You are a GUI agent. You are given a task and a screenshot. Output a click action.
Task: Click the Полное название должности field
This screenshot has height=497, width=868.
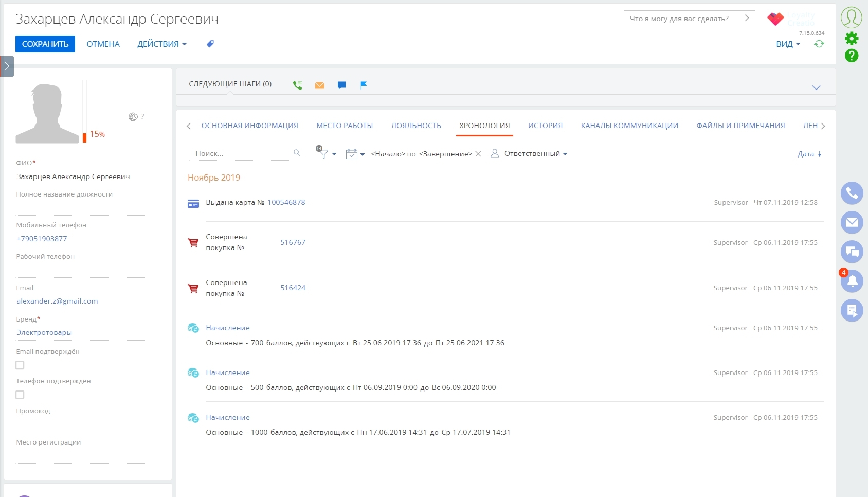[x=88, y=208]
